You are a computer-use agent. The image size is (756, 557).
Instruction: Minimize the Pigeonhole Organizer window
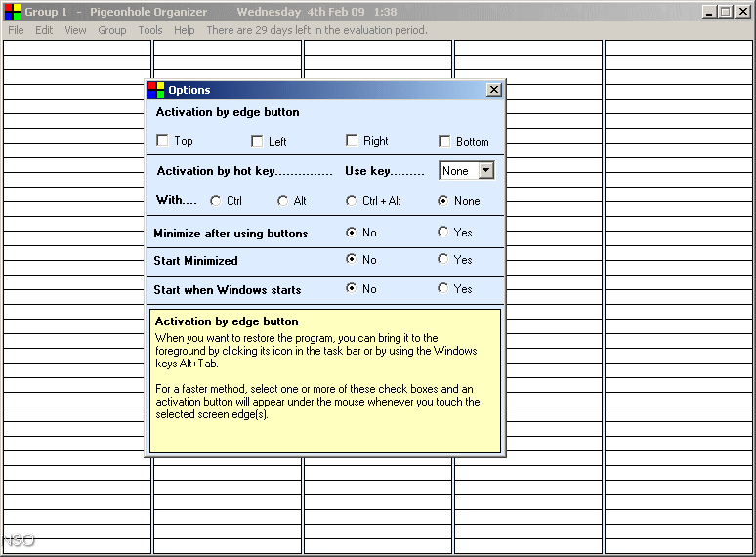(709, 12)
